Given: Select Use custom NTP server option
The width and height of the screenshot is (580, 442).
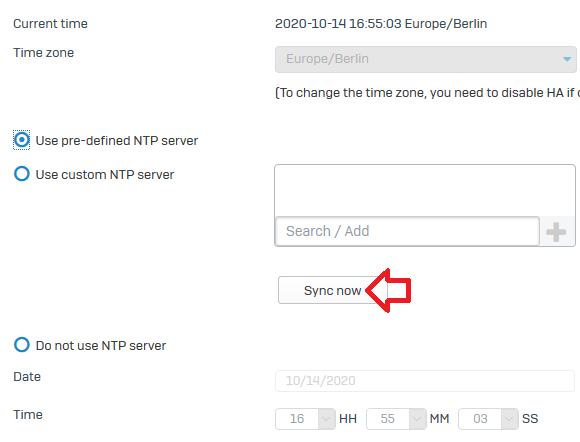Looking at the screenshot, I should (21, 174).
